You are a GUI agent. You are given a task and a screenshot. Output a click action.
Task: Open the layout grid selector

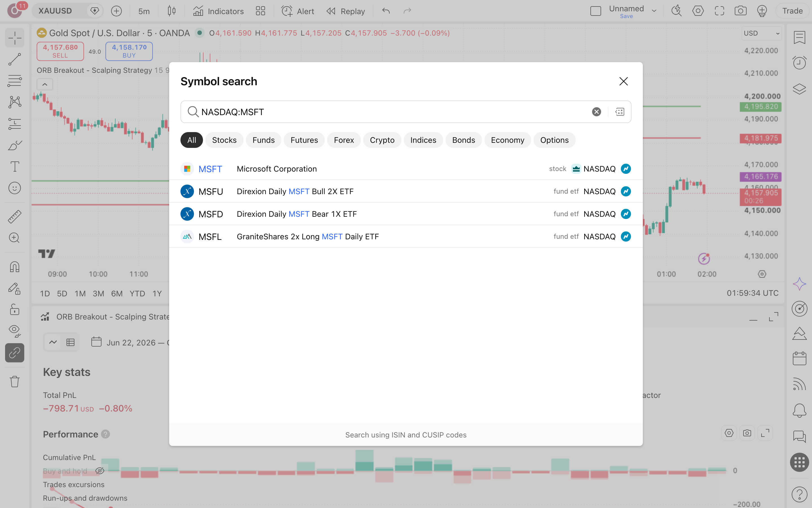click(x=261, y=11)
